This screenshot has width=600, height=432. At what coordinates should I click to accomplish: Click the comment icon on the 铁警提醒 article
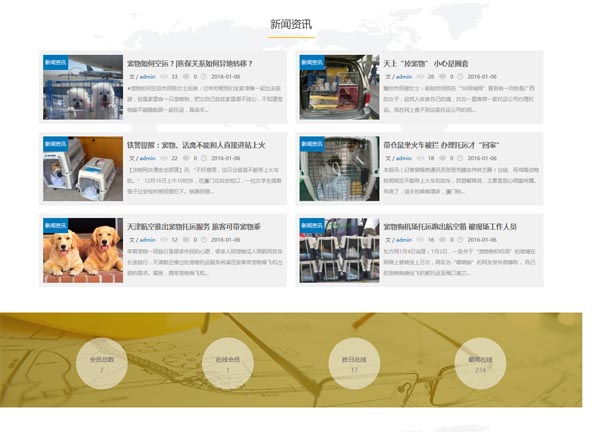click(189, 158)
